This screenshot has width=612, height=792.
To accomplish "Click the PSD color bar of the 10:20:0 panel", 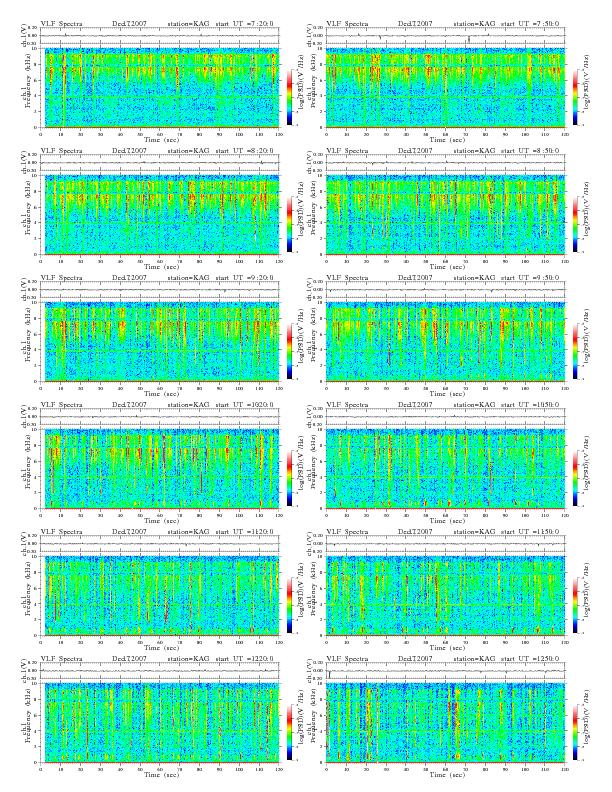I will click(x=289, y=478).
